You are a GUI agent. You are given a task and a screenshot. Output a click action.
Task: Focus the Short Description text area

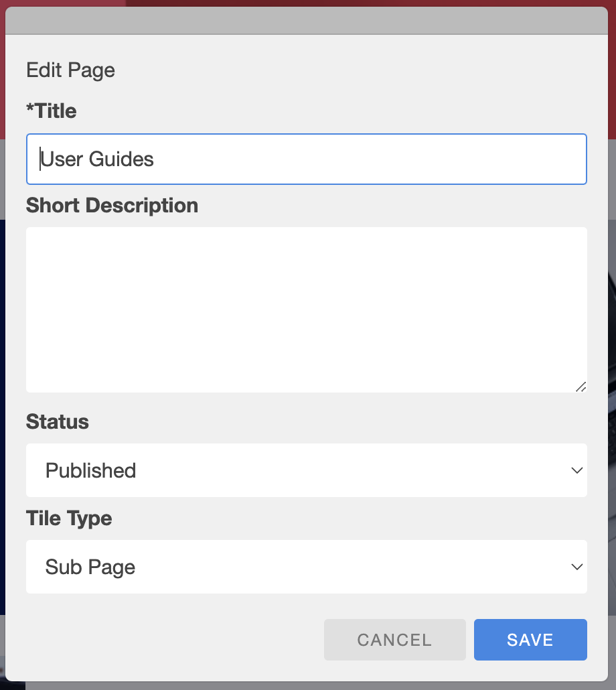coord(307,309)
